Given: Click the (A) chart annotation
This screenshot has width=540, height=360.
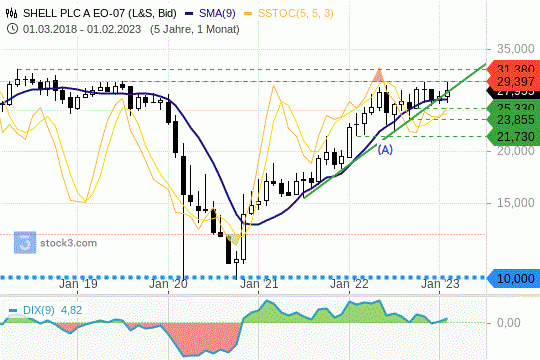Looking at the screenshot, I should pyautogui.click(x=385, y=150).
